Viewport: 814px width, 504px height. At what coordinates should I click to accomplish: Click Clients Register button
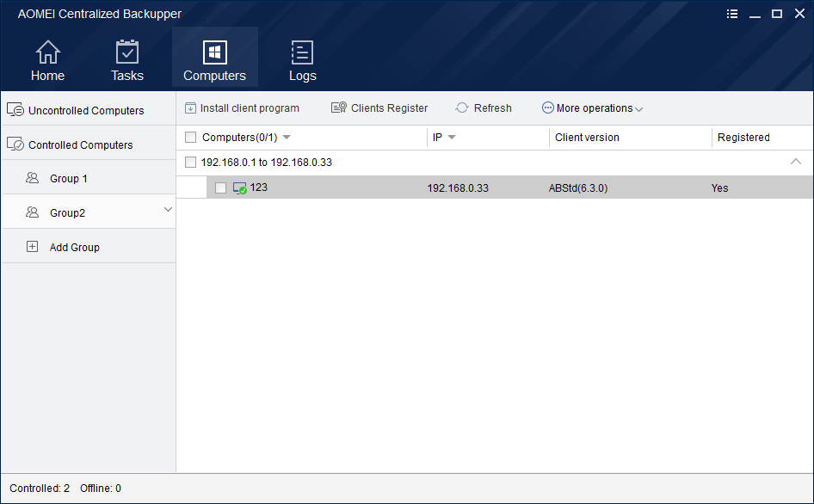pyautogui.click(x=379, y=108)
